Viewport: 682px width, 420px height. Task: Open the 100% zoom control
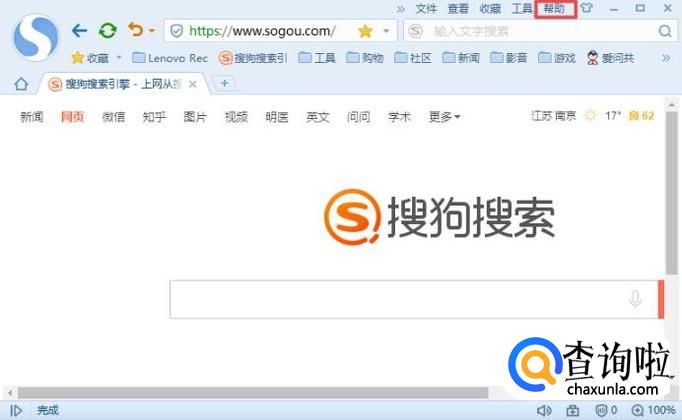click(653, 410)
